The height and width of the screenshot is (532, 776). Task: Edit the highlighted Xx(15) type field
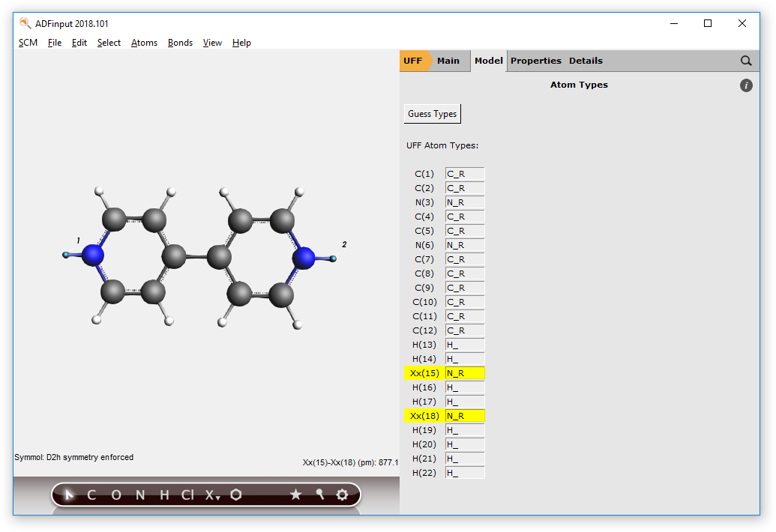click(465, 373)
